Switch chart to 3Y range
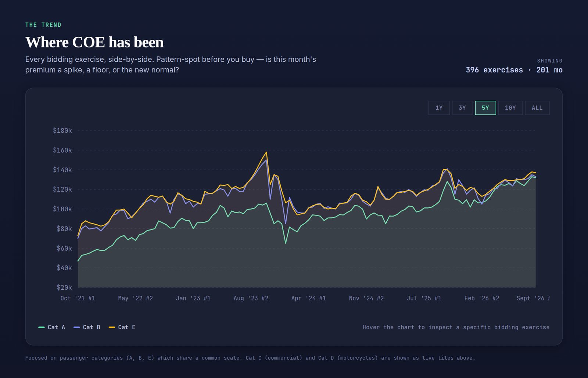Viewport: 588px width, 378px height. 462,108
